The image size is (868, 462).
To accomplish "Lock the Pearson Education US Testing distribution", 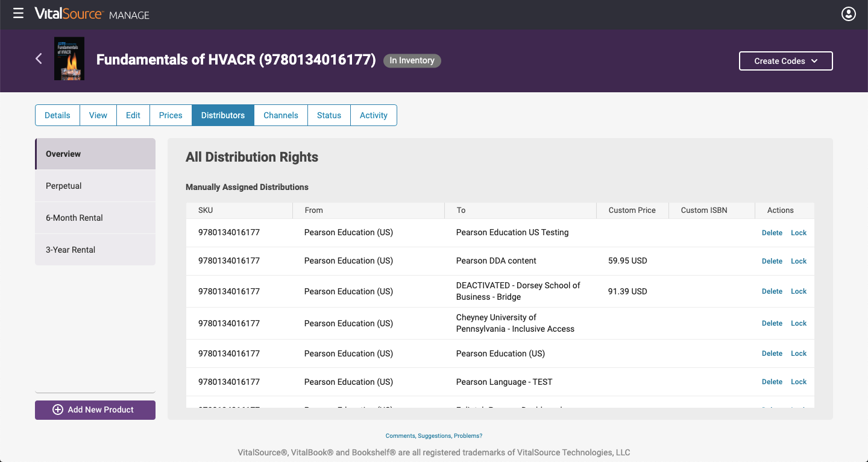I will pos(799,232).
